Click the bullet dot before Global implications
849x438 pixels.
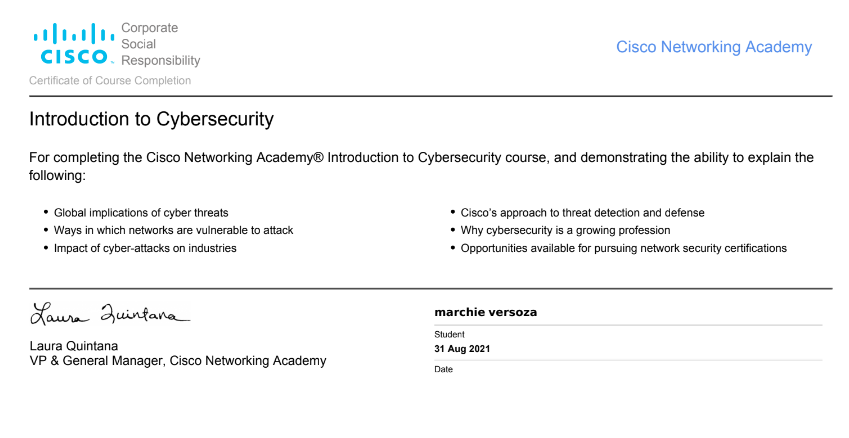point(46,213)
